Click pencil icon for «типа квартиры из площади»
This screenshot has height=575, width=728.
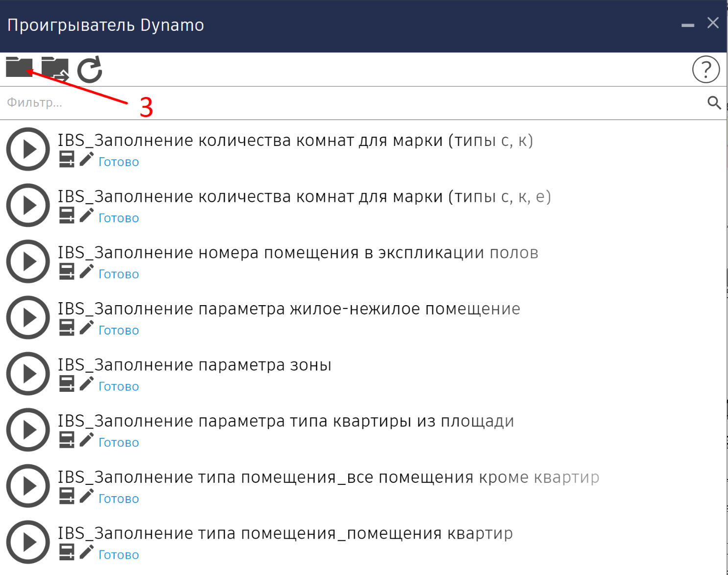point(87,439)
